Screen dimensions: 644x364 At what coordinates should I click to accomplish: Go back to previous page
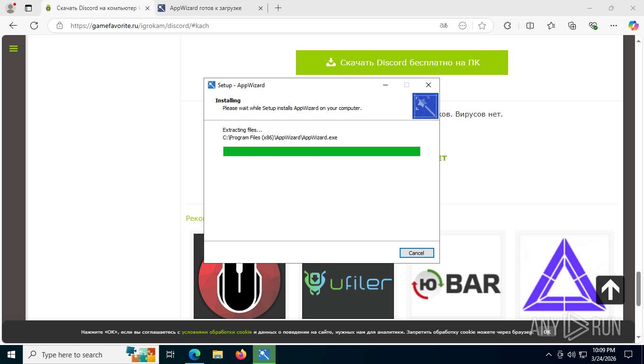(13, 26)
